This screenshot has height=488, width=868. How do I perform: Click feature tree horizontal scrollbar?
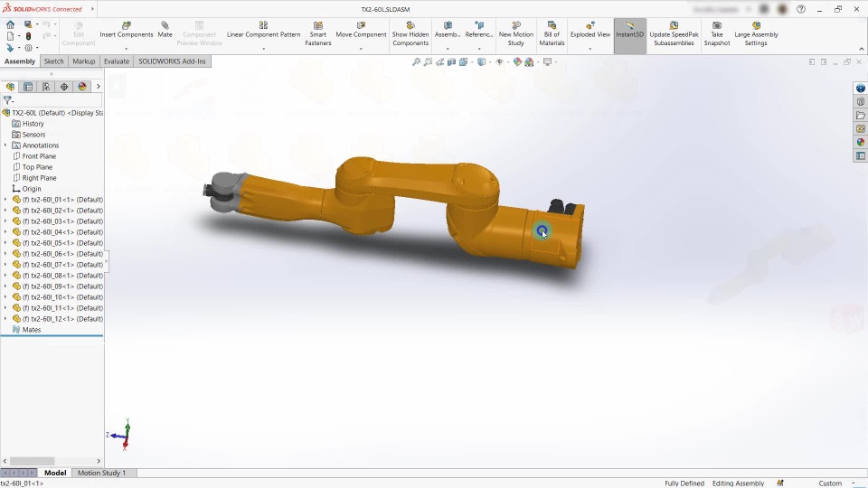coord(33,461)
